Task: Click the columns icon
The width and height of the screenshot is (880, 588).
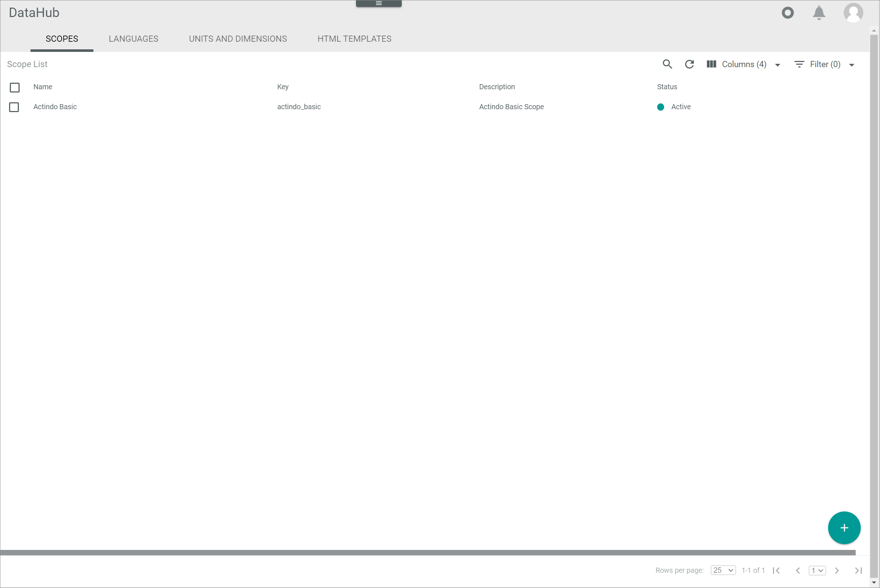Action: [711, 64]
